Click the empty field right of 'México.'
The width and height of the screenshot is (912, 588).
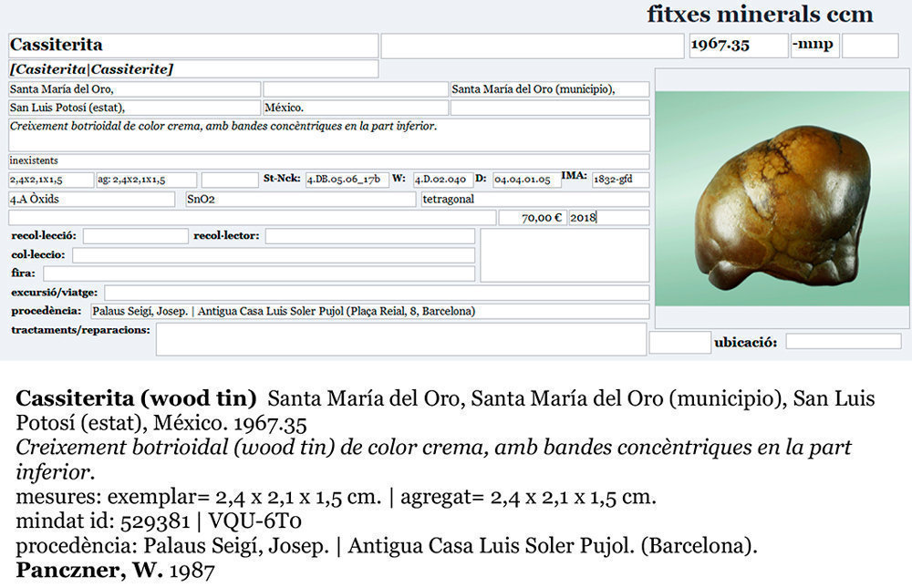pos(550,108)
